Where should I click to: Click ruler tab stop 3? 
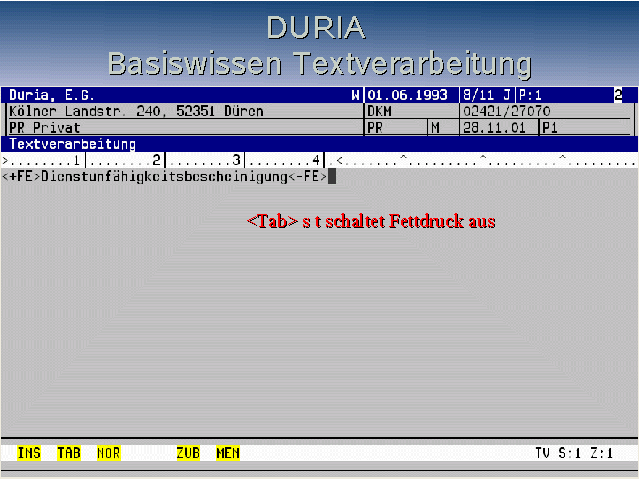(x=236, y=160)
